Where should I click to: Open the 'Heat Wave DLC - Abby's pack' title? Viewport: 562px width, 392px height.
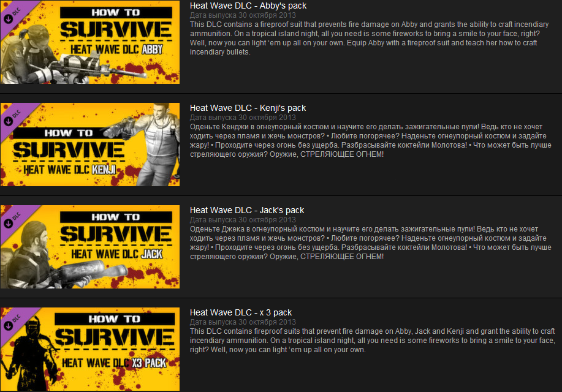tap(248, 6)
